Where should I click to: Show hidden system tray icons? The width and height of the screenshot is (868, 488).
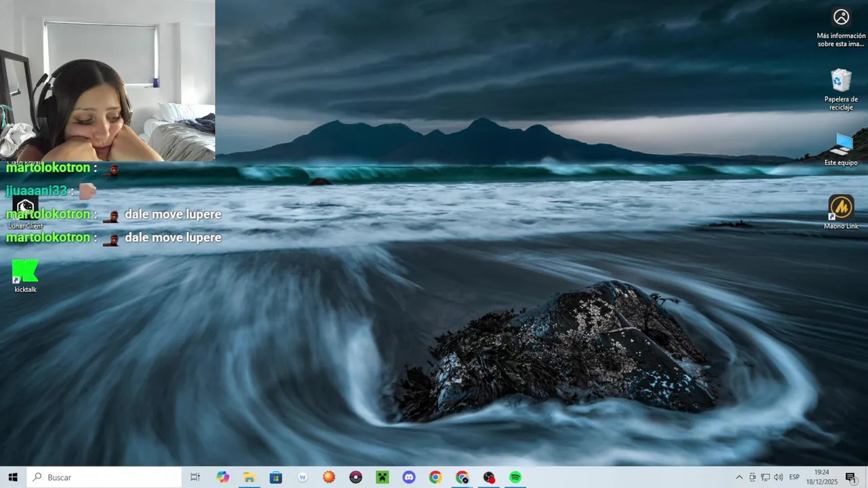(x=739, y=477)
